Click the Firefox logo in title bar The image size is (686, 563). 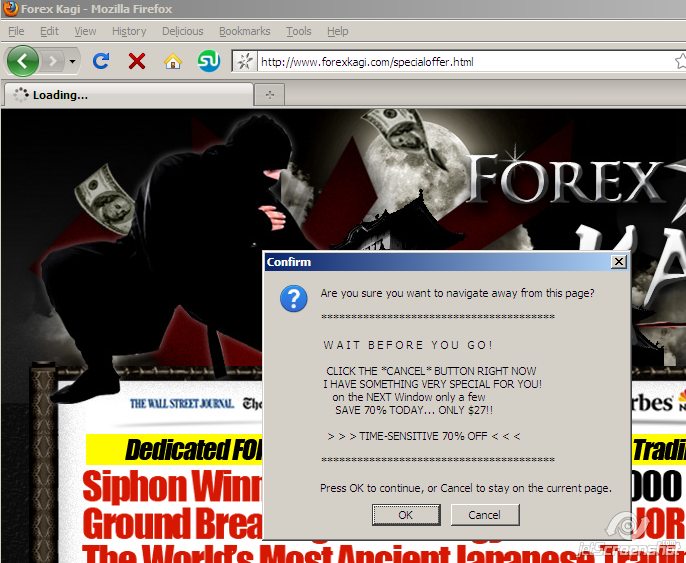click(x=10, y=8)
